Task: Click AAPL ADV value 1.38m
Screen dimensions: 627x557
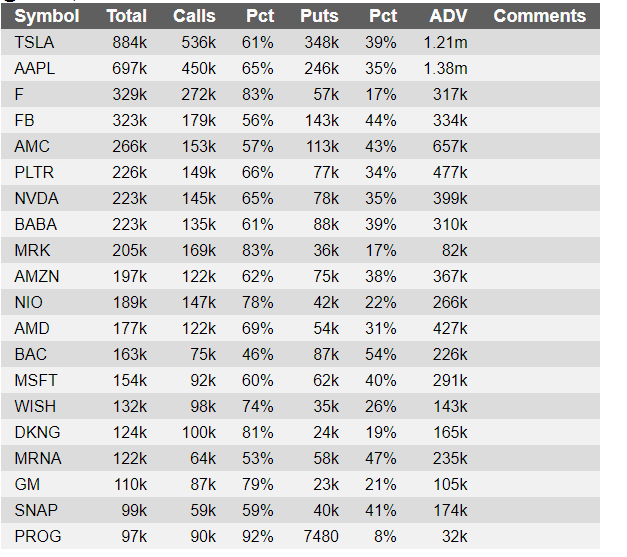Action: (x=445, y=68)
